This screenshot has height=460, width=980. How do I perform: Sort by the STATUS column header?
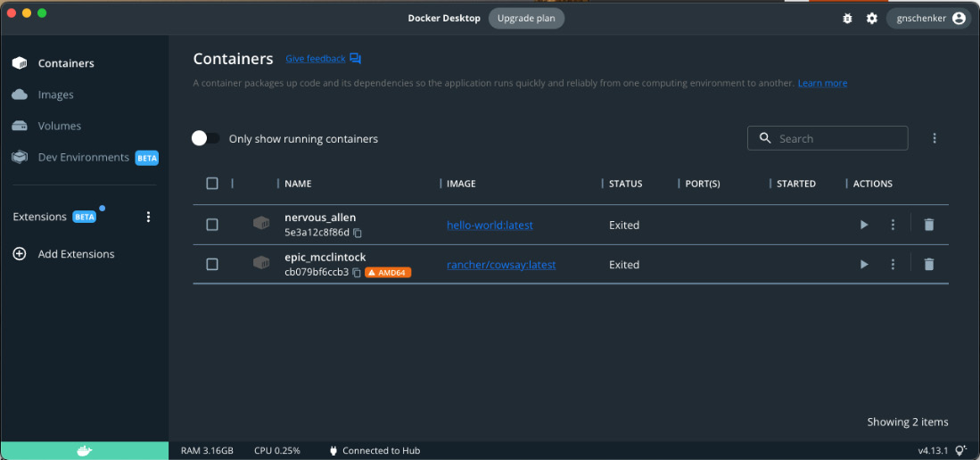[x=626, y=184]
